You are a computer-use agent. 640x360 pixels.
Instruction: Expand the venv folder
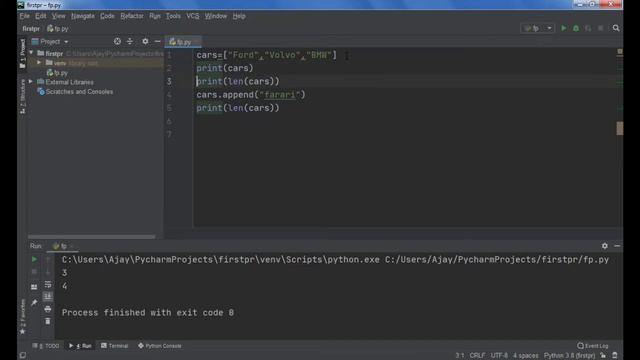click(39, 63)
